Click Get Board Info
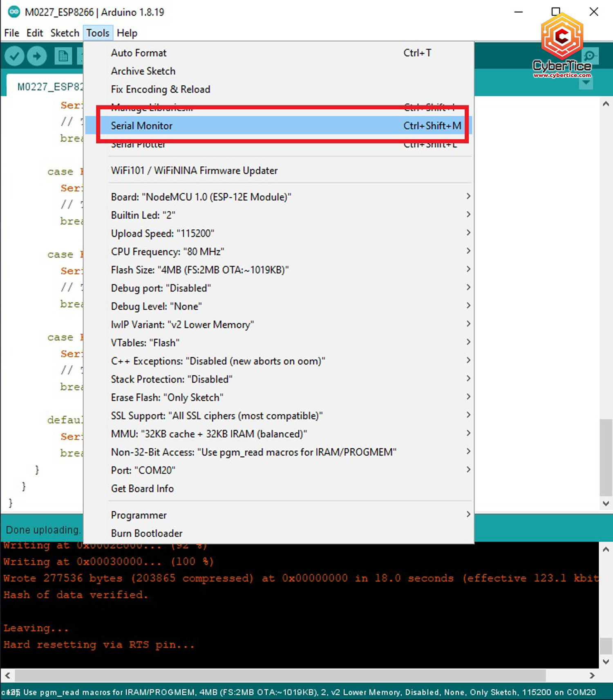This screenshot has width=613, height=700. (142, 489)
